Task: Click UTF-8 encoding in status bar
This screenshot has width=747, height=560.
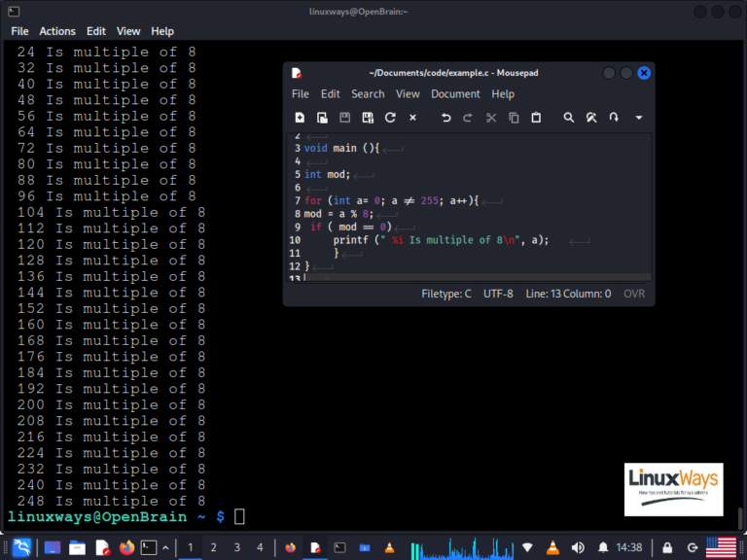Action: 498,294
